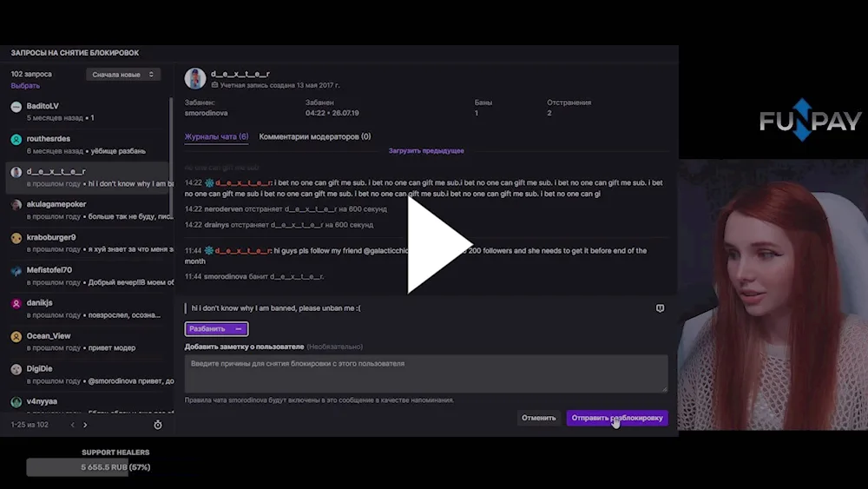Click the Ocean_View avatar icon

(x=16, y=337)
